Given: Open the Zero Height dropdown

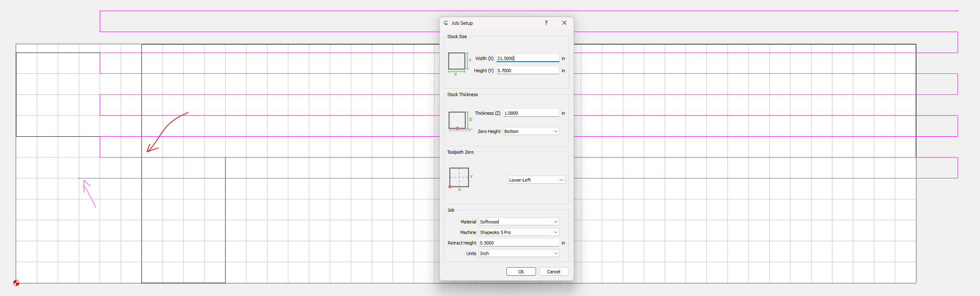Looking at the screenshot, I should [531, 131].
